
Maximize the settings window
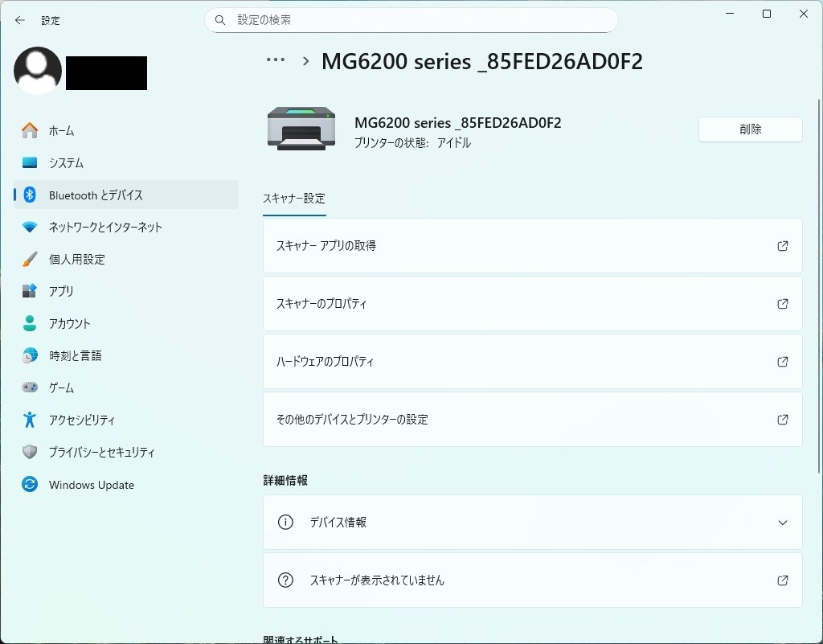pyautogui.click(x=766, y=14)
